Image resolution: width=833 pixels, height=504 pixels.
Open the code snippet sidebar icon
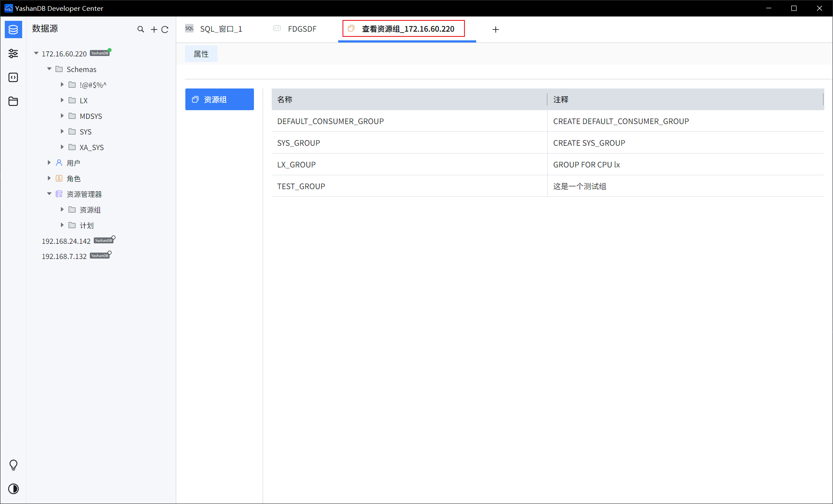(13, 77)
